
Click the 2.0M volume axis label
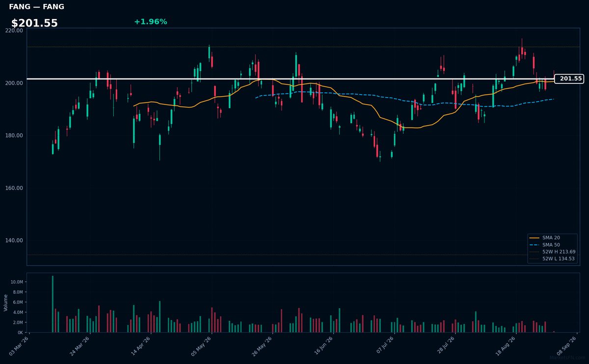(17, 322)
